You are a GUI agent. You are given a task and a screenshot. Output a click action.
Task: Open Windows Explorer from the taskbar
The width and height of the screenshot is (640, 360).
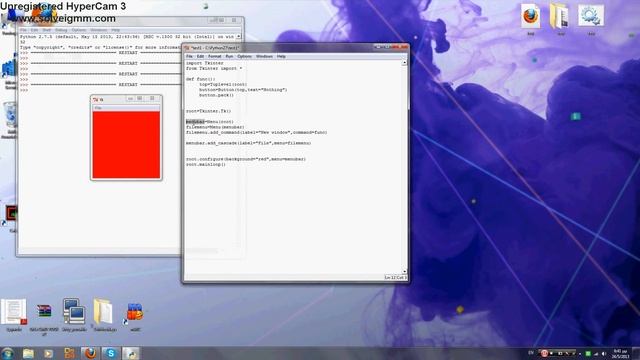tap(28, 353)
